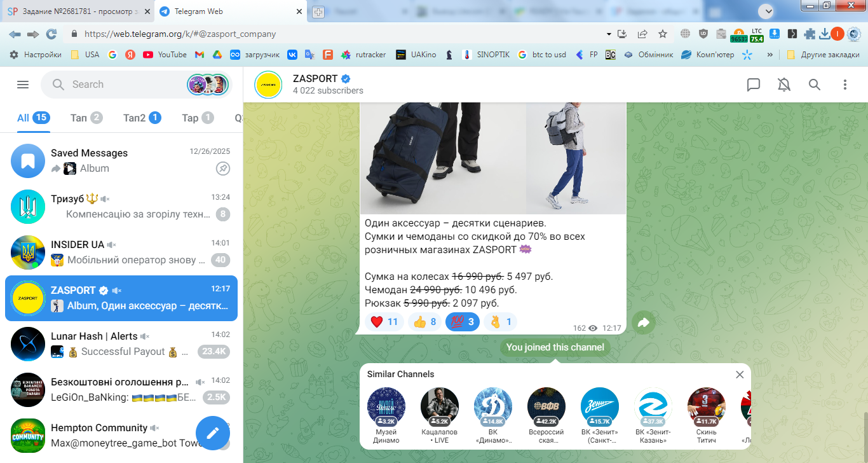Open Безкоштовні оголошення chat
Screen dimensions: 868x463
click(121, 390)
